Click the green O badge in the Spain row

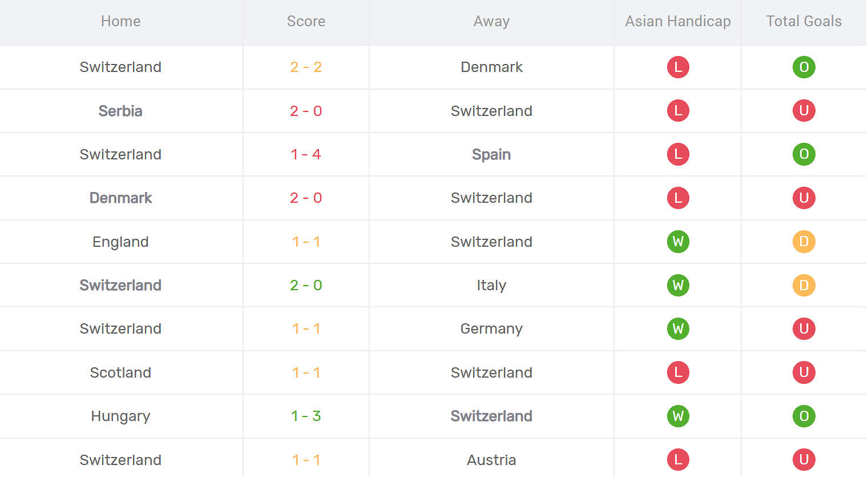coord(804,154)
